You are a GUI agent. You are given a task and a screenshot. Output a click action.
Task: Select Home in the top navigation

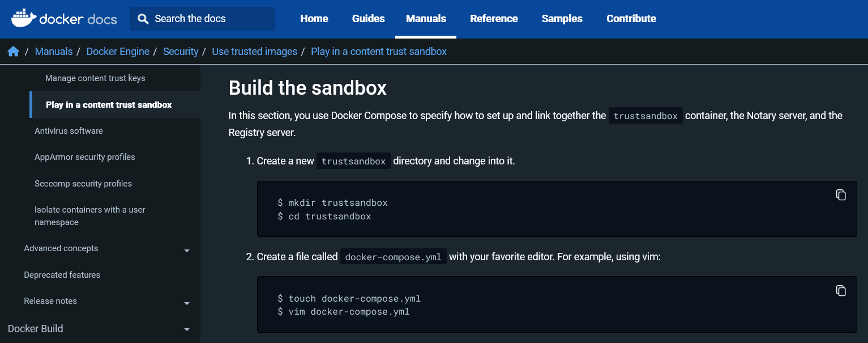click(314, 18)
